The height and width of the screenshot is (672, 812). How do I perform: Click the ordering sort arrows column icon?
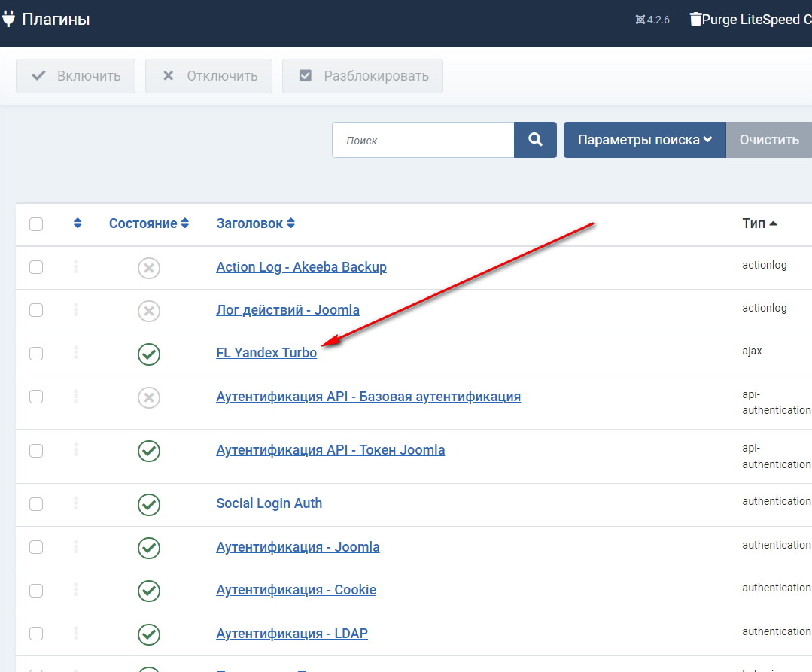[x=77, y=223]
